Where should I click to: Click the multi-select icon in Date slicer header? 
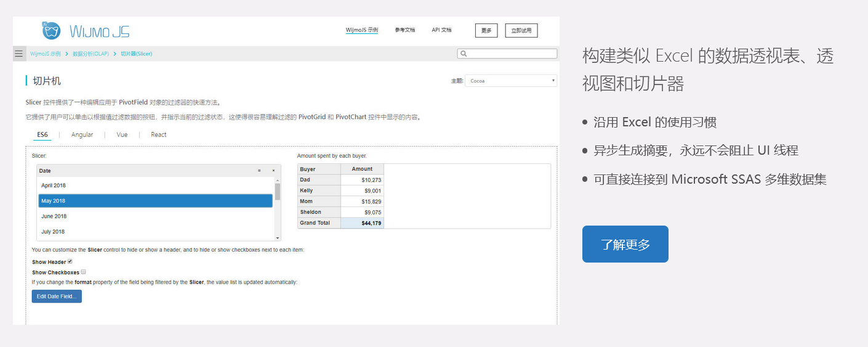(259, 171)
